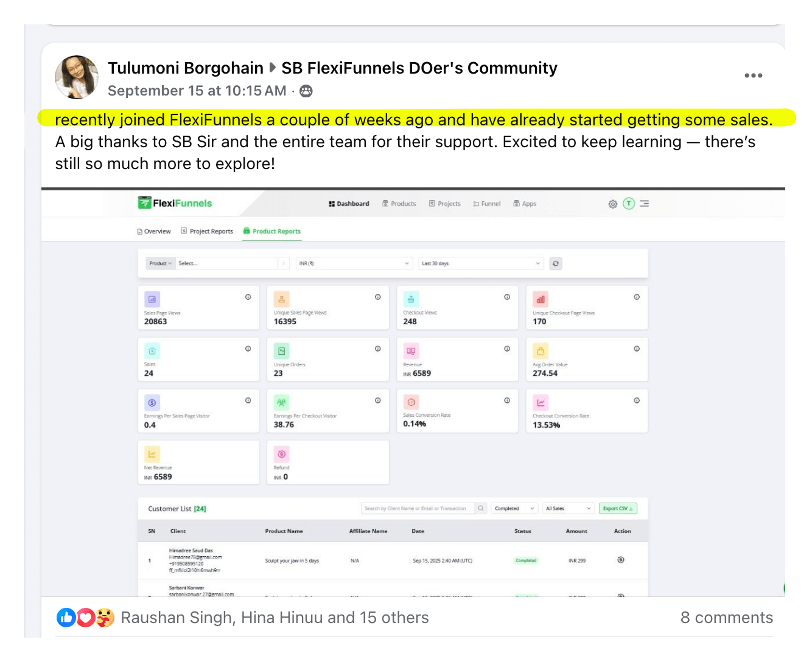812x662 pixels.
Task: Click the Search by Client Name input field
Action: 417,509
